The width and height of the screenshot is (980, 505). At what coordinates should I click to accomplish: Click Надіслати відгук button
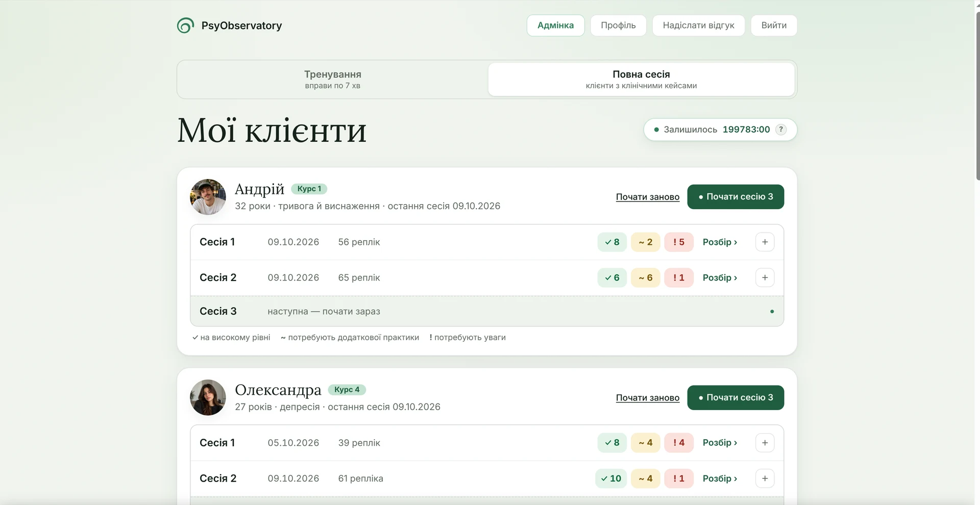point(698,26)
